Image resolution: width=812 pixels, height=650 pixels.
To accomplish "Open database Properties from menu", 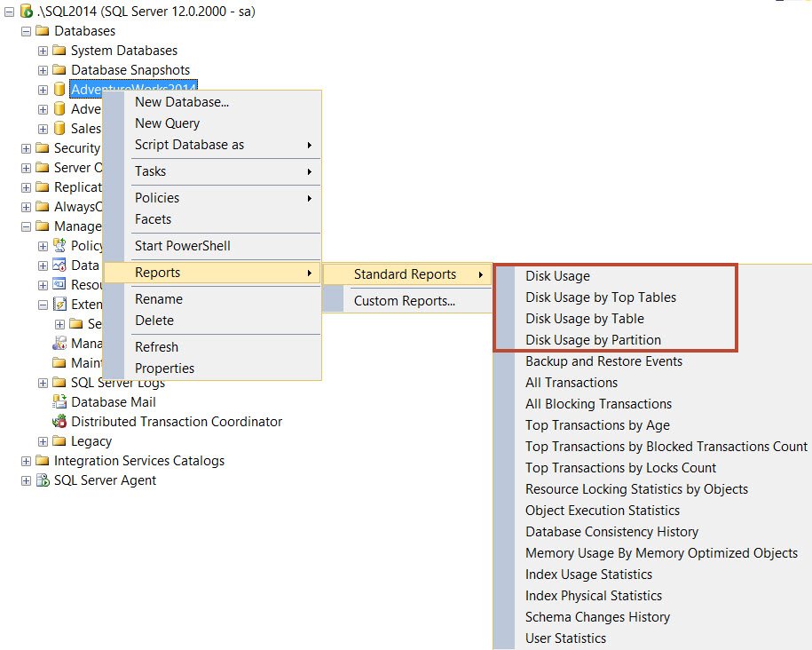I will coord(212,368).
